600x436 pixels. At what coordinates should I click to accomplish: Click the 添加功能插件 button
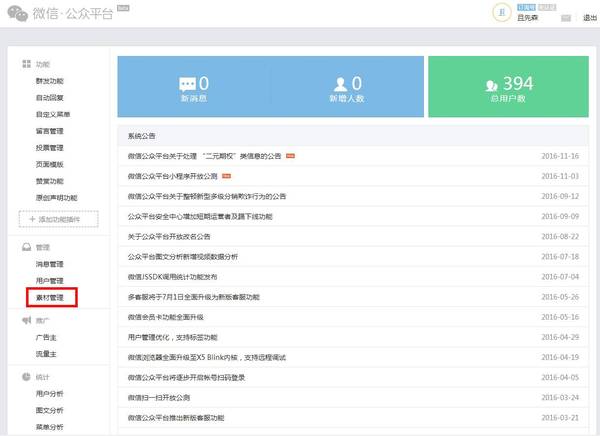(59, 219)
